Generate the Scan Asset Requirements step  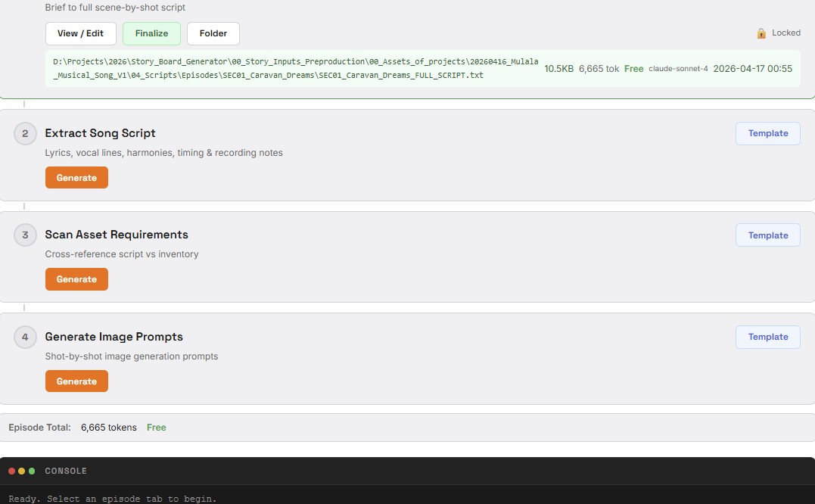(x=76, y=279)
